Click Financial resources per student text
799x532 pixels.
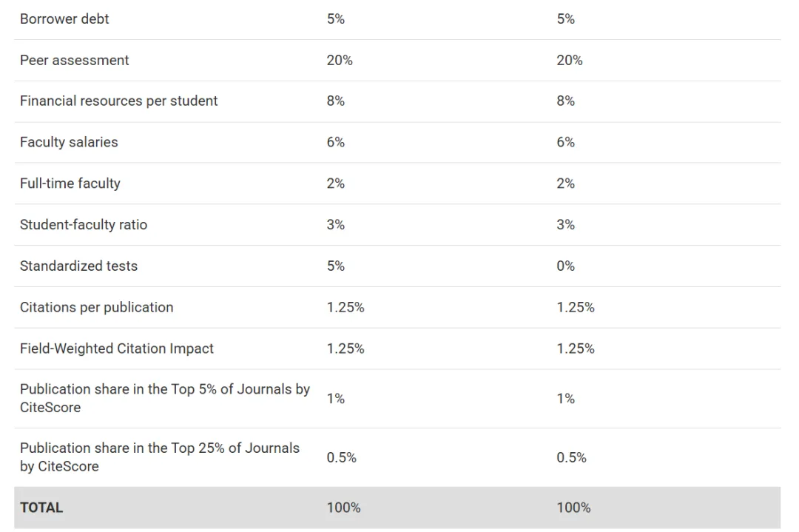[118, 101]
